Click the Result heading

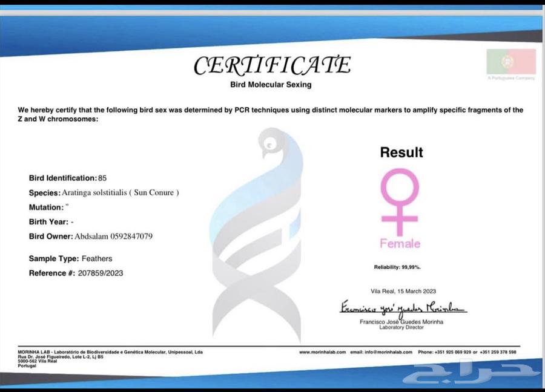click(401, 152)
